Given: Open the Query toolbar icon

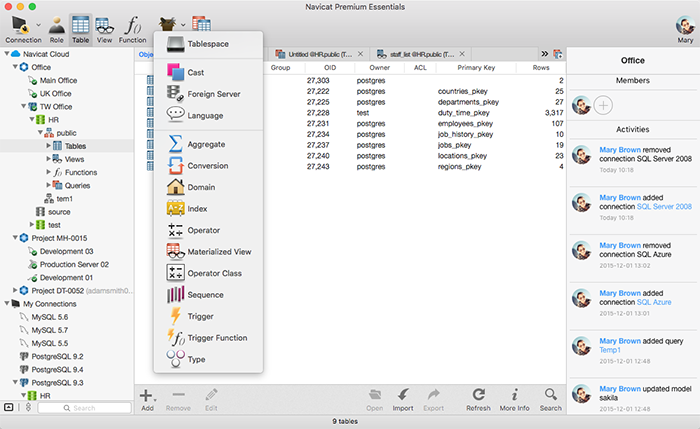Looking at the screenshot, I should (201, 24).
